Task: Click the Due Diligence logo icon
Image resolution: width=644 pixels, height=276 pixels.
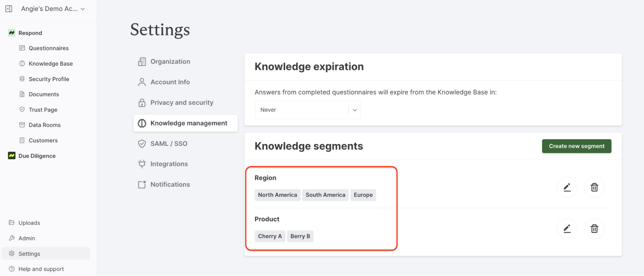Action: click(12, 156)
